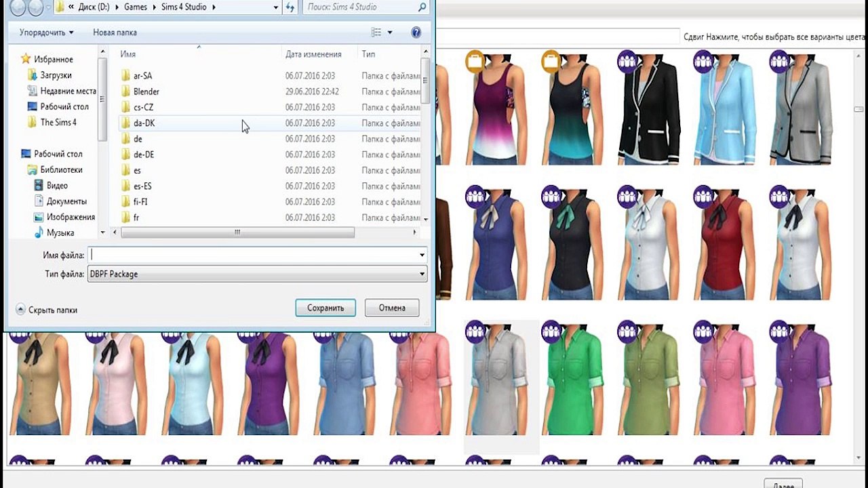Open the view options dropdown arrow
The width and height of the screenshot is (868, 488).
390,32
